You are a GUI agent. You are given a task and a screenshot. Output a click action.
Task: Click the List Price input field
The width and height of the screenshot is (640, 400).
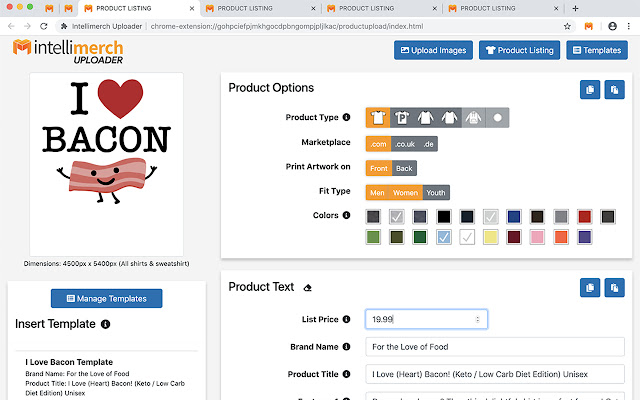pyautogui.click(x=426, y=319)
